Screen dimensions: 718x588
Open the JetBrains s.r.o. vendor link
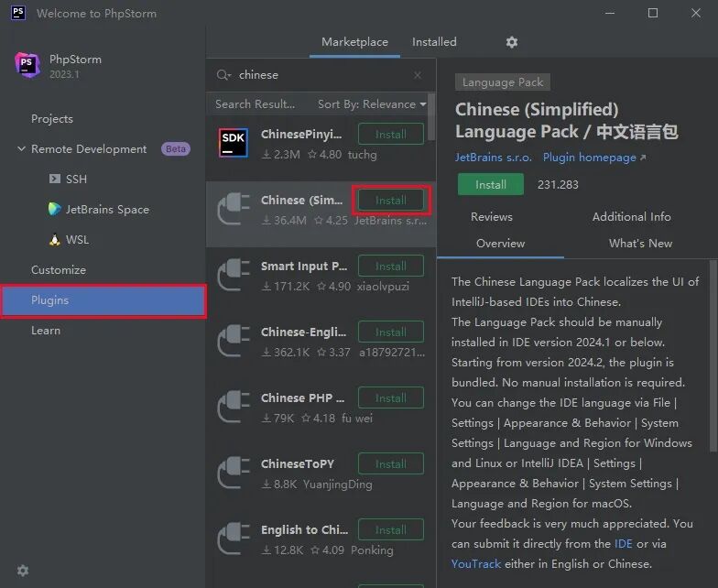coord(493,158)
